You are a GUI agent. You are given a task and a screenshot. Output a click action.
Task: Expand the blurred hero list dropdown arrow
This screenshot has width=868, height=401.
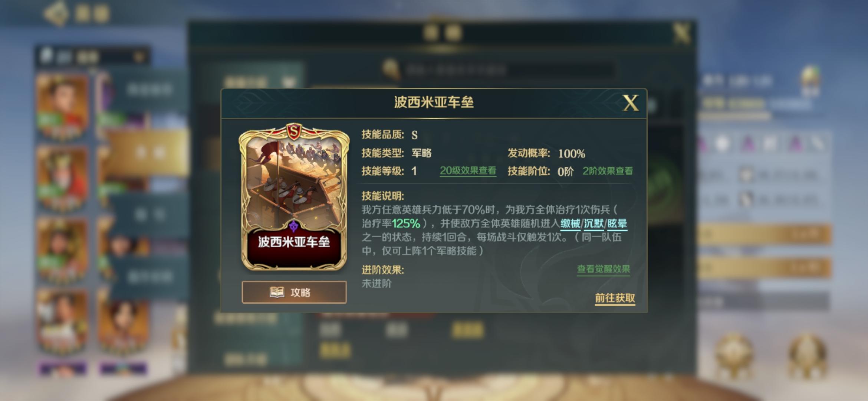coord(139,57)
